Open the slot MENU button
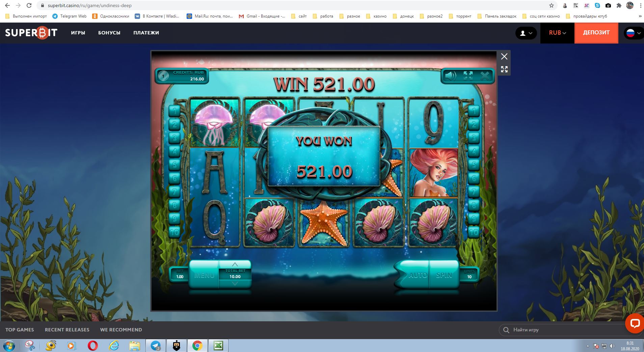644x352 pixels. coord(204,275)
